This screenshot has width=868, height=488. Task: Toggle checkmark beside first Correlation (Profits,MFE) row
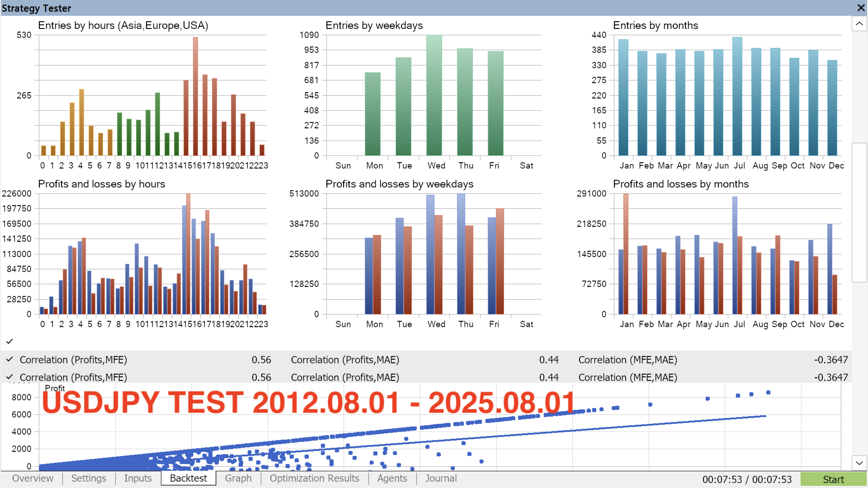[9, 359]
